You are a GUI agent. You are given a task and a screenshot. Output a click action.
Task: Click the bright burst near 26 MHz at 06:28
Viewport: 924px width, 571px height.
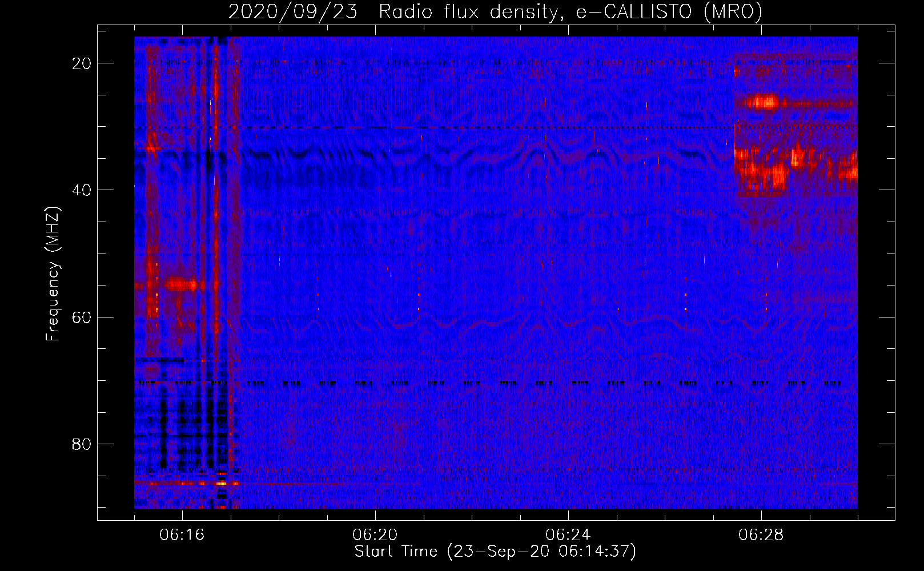point(764,102)
